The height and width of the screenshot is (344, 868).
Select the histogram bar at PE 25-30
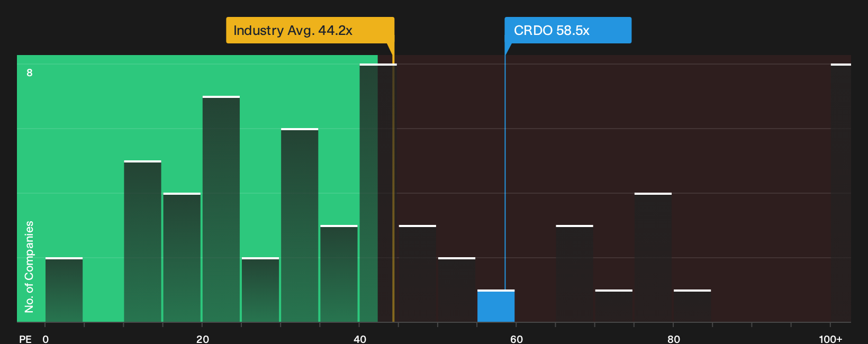[260, 289]
